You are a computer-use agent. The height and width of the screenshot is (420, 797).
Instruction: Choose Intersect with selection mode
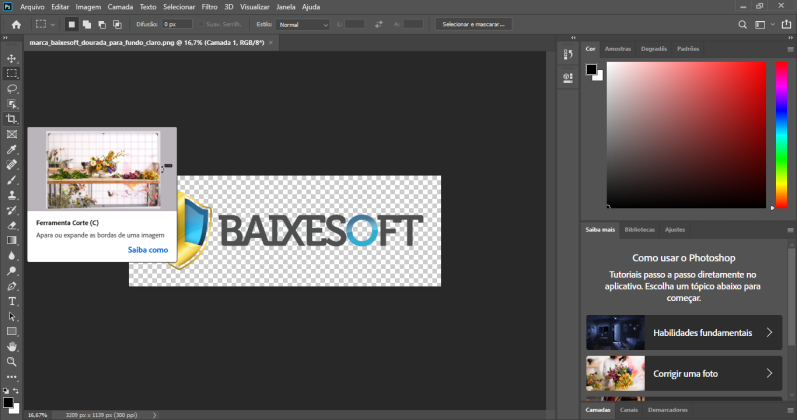coord(117,24)
